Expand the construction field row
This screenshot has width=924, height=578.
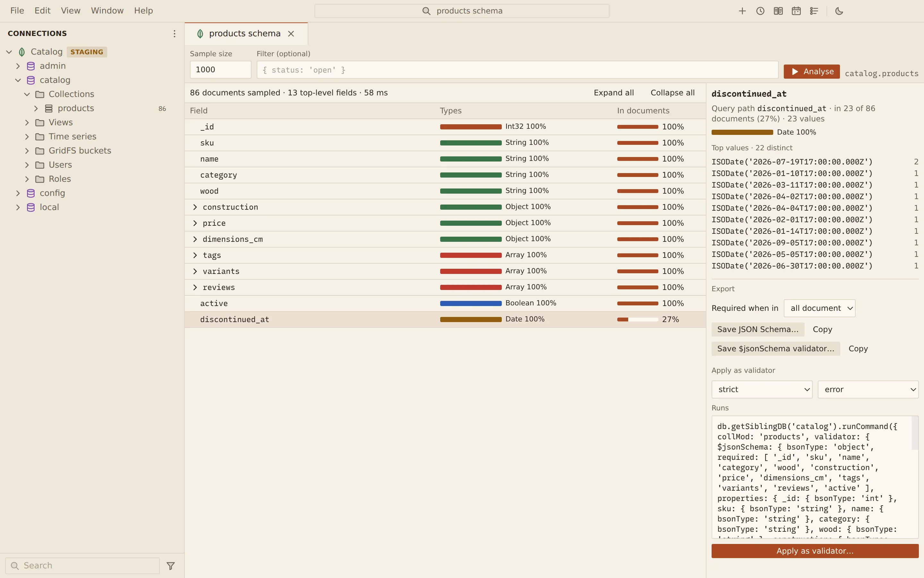click(x=195, y=207)
